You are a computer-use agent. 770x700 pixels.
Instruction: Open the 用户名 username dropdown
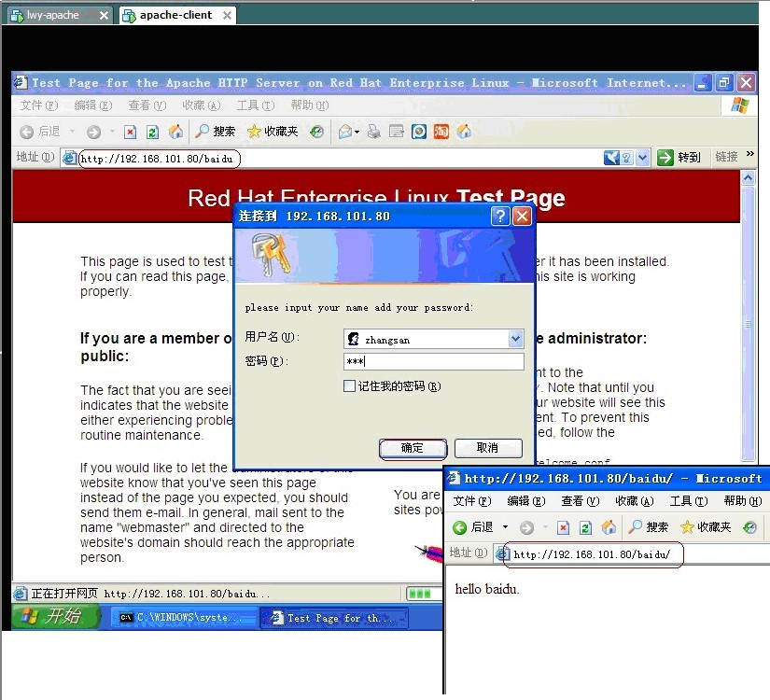(515, 338)
